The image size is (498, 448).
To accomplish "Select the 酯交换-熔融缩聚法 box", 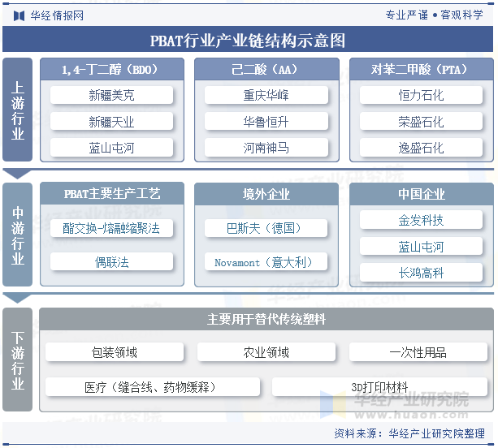I will pos(112,228).
